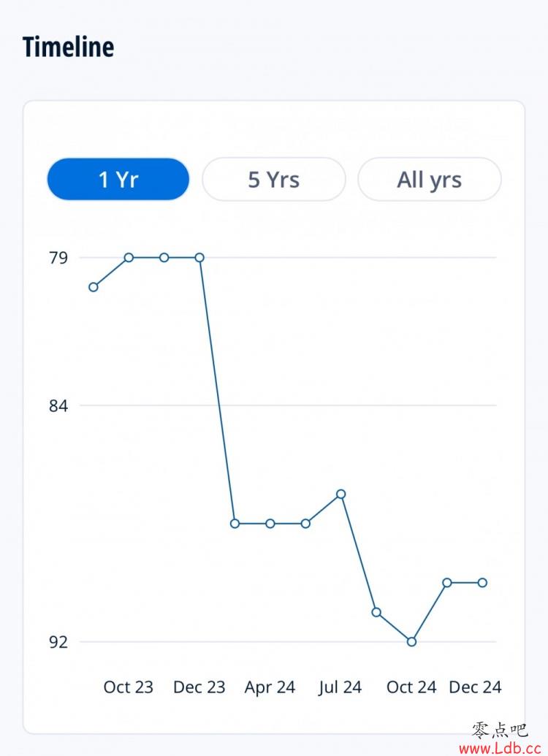Click the Timeline heading

click(68, 47)
